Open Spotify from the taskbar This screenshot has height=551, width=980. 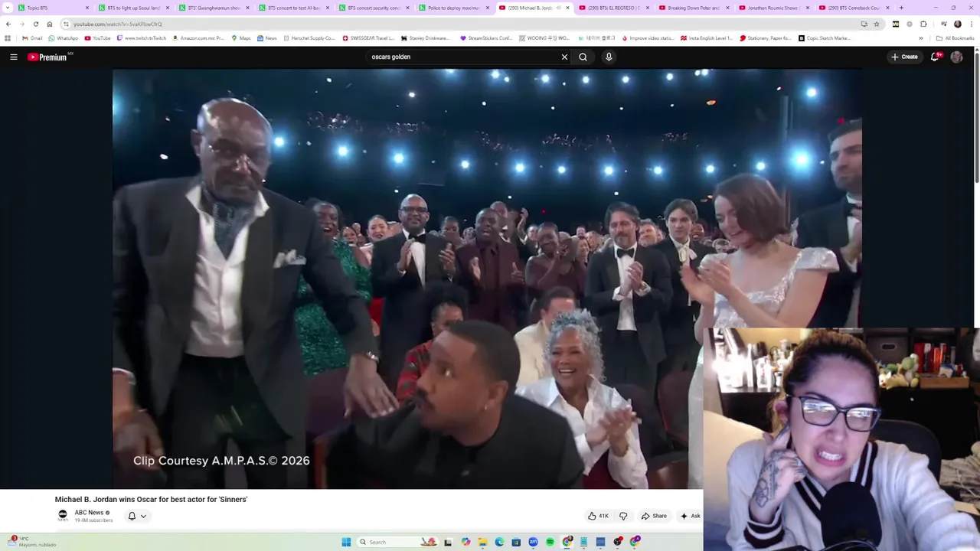(x=550, y=542)
